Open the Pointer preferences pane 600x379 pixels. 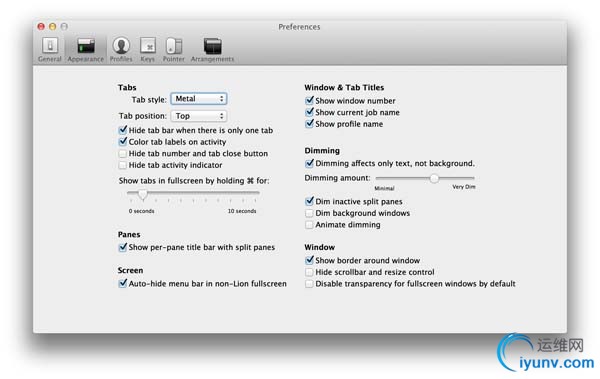(174, 49)
